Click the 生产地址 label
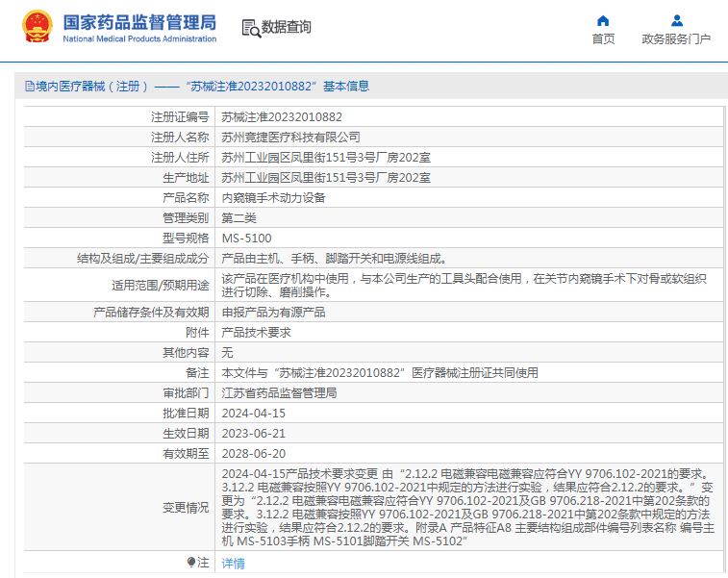This screenshot has width=728, height=578. [x=186, y=178]
